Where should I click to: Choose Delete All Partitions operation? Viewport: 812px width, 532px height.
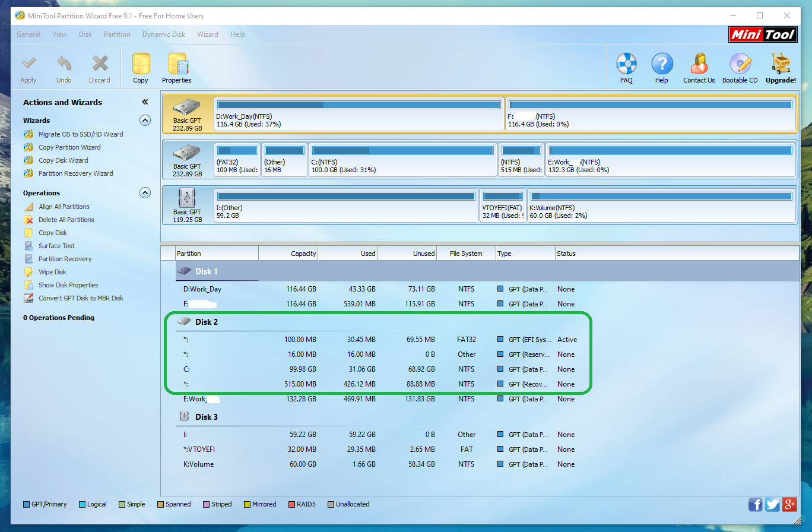[x=66, y=220]
